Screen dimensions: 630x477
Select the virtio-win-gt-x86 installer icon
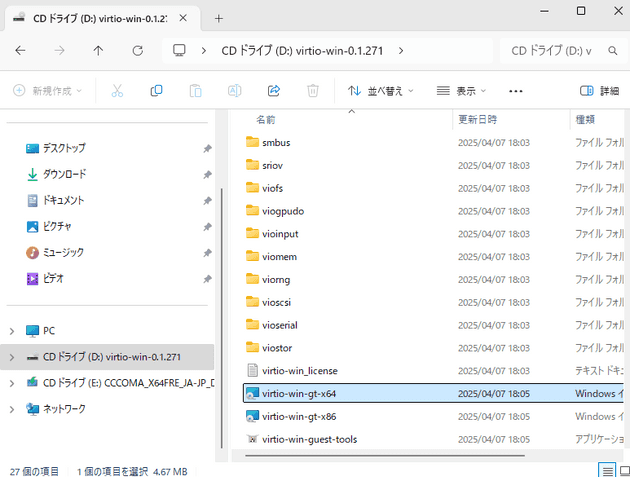coord(252,416)
